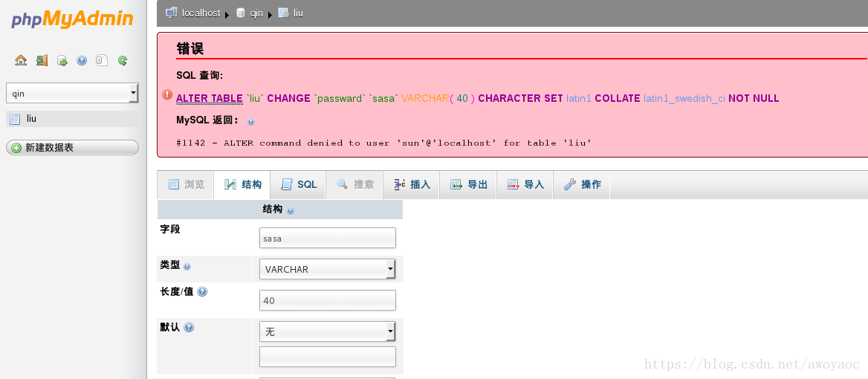
Task: Click the liu table icon in sidebar
Action: point(15,119)
